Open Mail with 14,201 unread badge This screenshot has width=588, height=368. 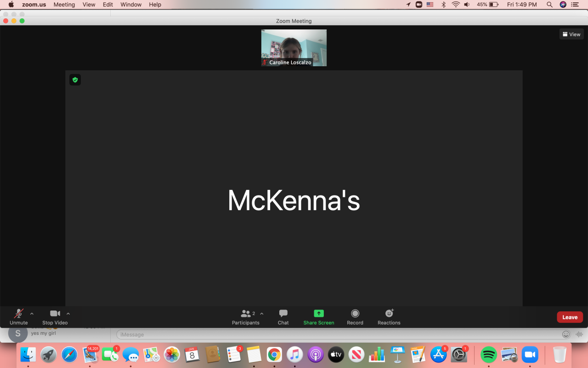90,354
